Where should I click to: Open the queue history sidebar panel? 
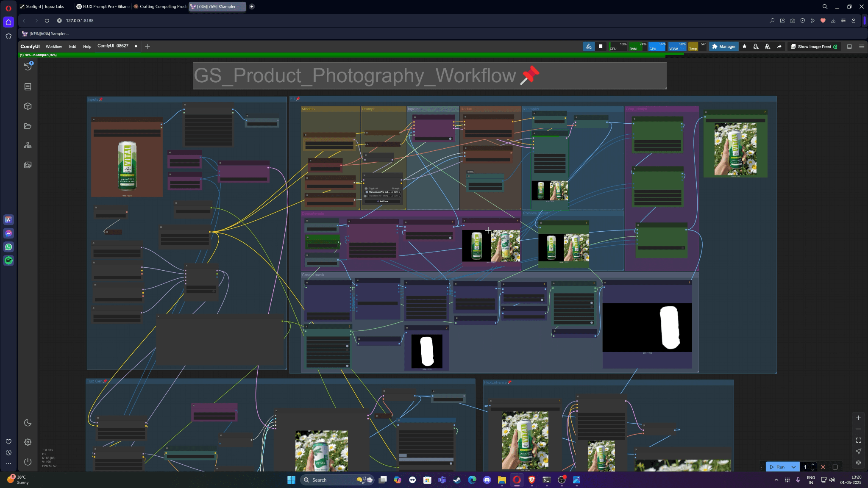pyautogui.click(x=28, y=67)
